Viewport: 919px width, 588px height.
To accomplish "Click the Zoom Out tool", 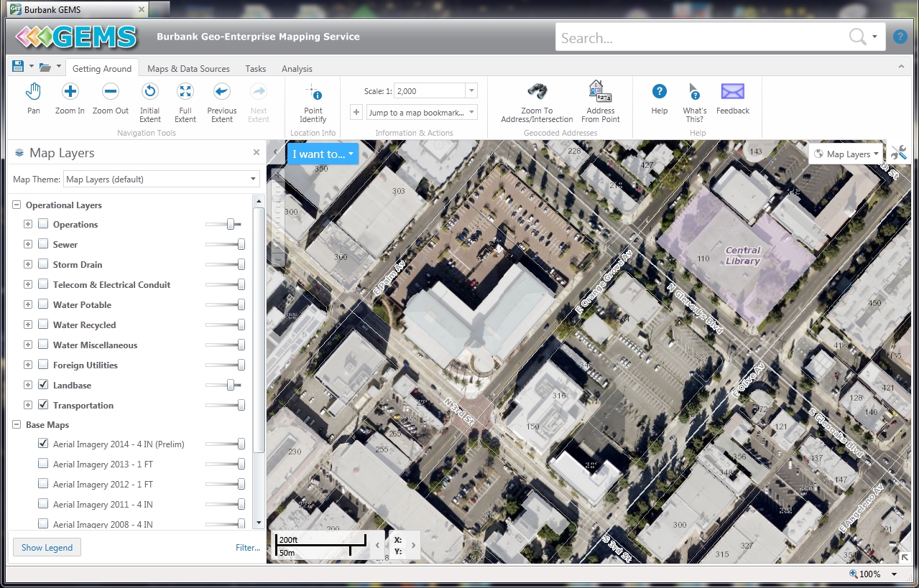I will click(x=110, y=98).
